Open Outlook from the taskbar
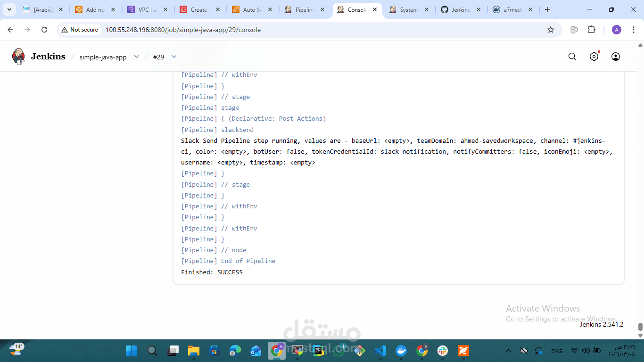The image size is (644, 362). pyautogui.click(x=256, y=351)
